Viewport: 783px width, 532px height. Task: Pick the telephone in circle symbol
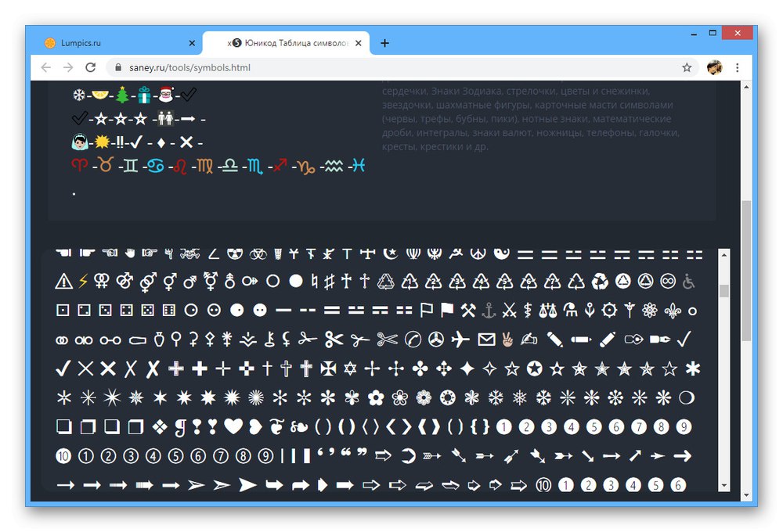click(x=413, y=340)
